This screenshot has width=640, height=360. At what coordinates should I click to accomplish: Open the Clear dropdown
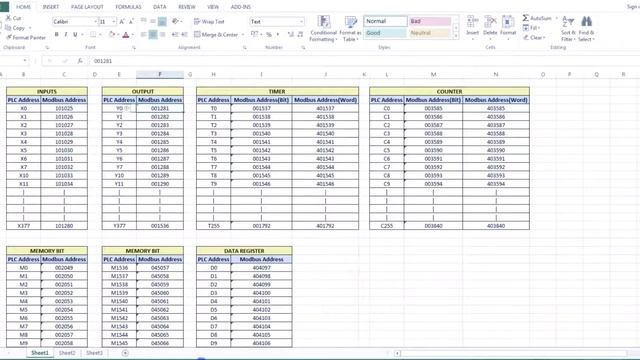click(534, 38)
